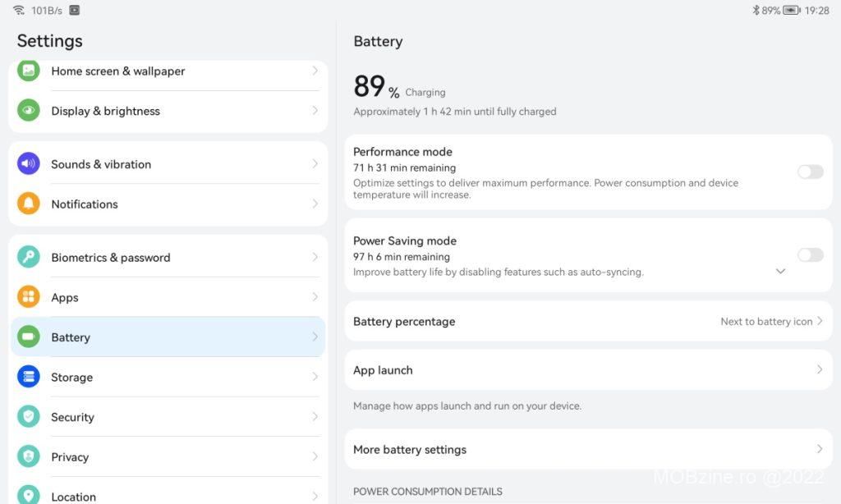Click the green Battery icon in sidebar
Screen dimensions: 841x504
click(29, 337)
